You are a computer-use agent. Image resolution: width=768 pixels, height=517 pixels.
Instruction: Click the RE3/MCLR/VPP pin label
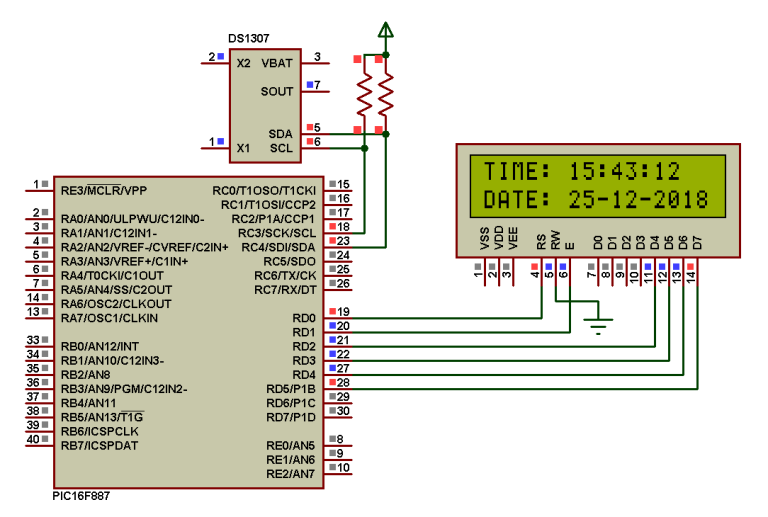click(104, 190)
